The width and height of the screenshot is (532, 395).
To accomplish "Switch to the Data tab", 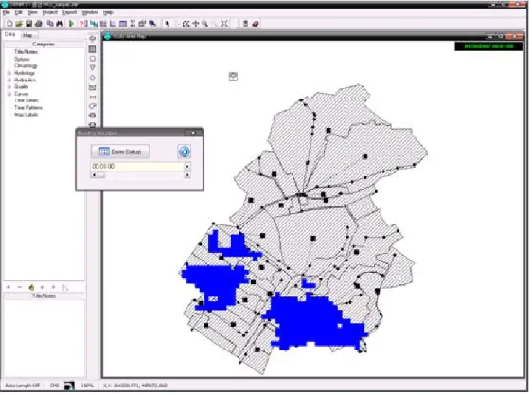I will click(9, 35).
